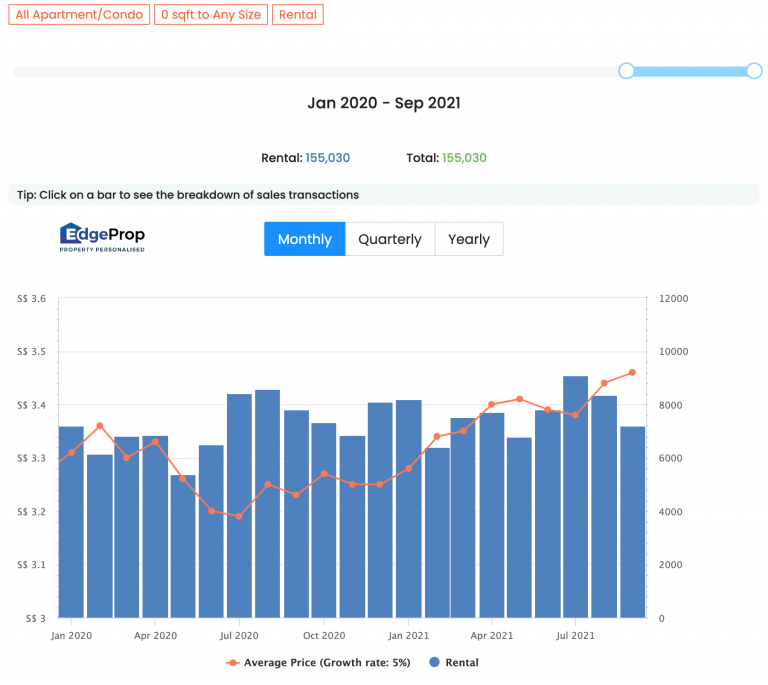
Task: Click the left date range slider handle
Action: (x=626, y=71)
